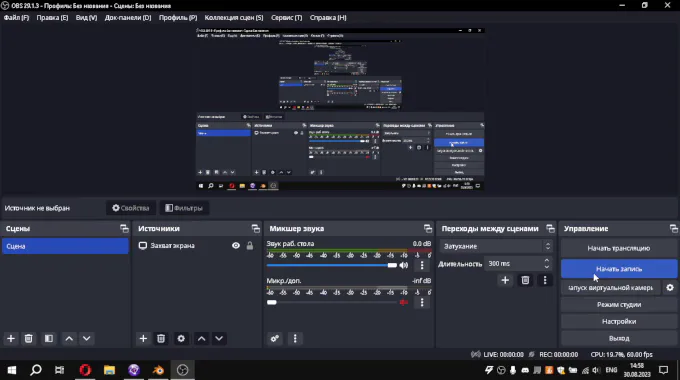This screenshot has width=680, height=380.
Task: Open the Настройки button
Action: point(619,321)
